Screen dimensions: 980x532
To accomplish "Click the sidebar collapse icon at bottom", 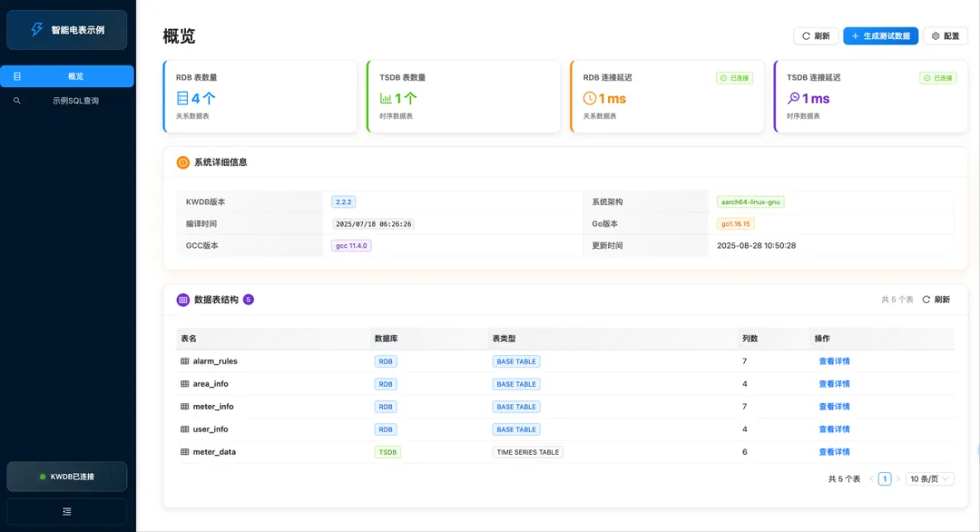I will coord(66,512).
